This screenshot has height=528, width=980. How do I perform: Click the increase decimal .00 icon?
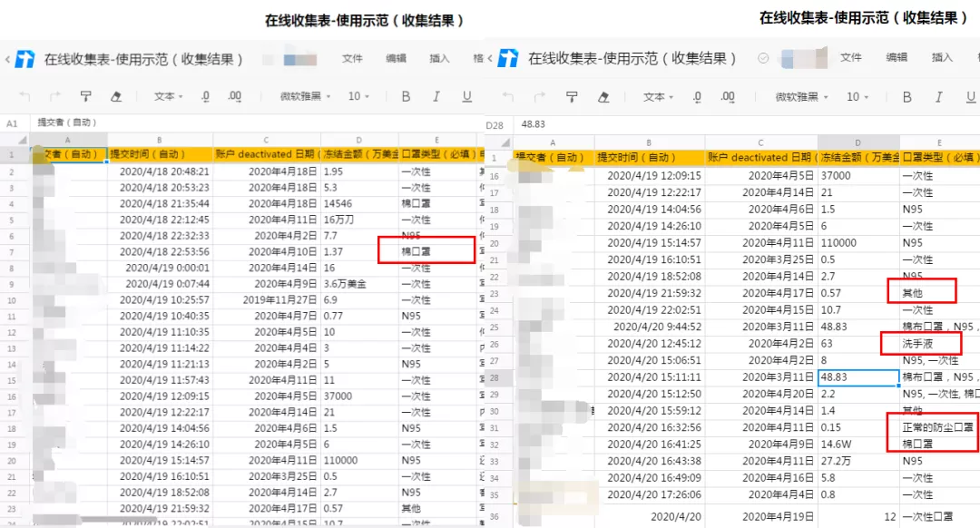[236, 96]
